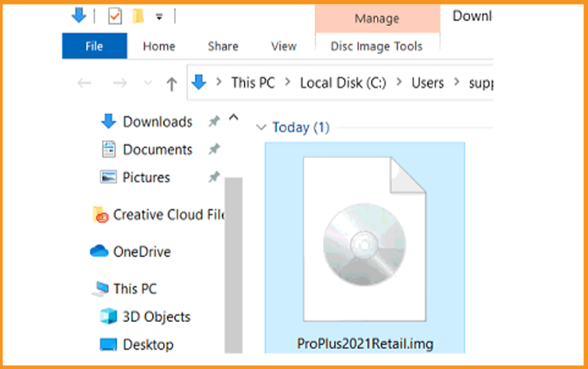This screenshot has width=588, height=369.
Task: Click the pin icon beside Documents
Action: (214, 149)
